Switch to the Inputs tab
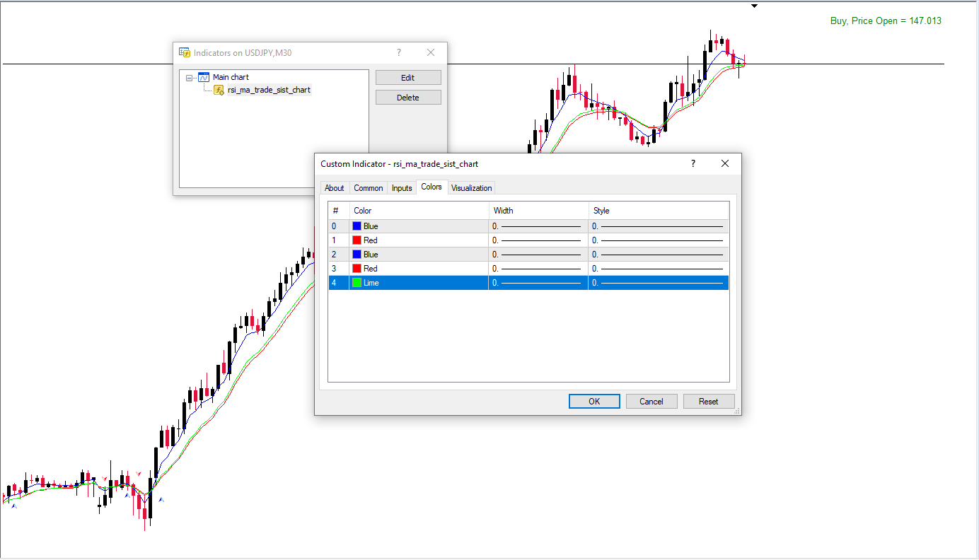Screen dimensions: 979x560 [x=402, y=188]
